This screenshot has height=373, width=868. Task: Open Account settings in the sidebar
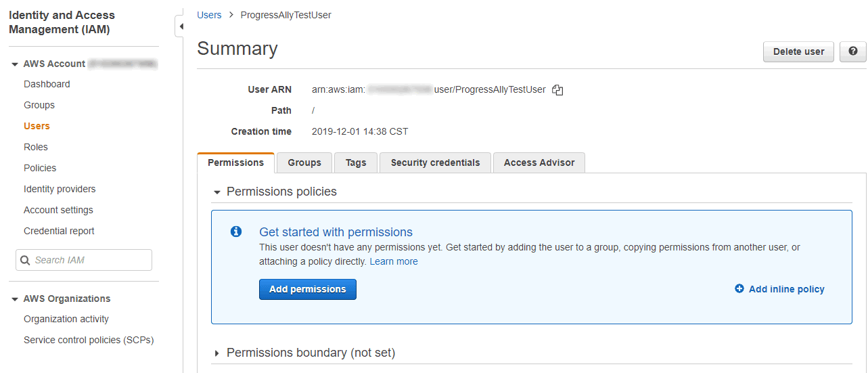click(58, 210)
